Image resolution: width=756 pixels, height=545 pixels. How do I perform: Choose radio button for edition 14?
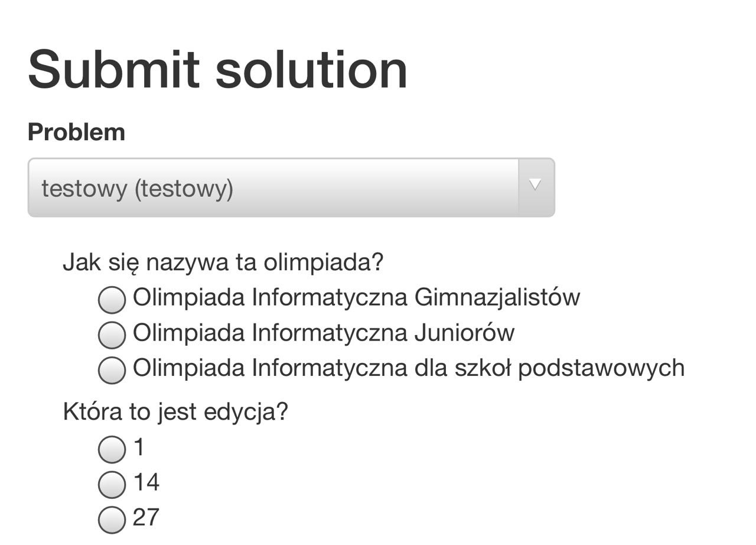pos(112,485)
